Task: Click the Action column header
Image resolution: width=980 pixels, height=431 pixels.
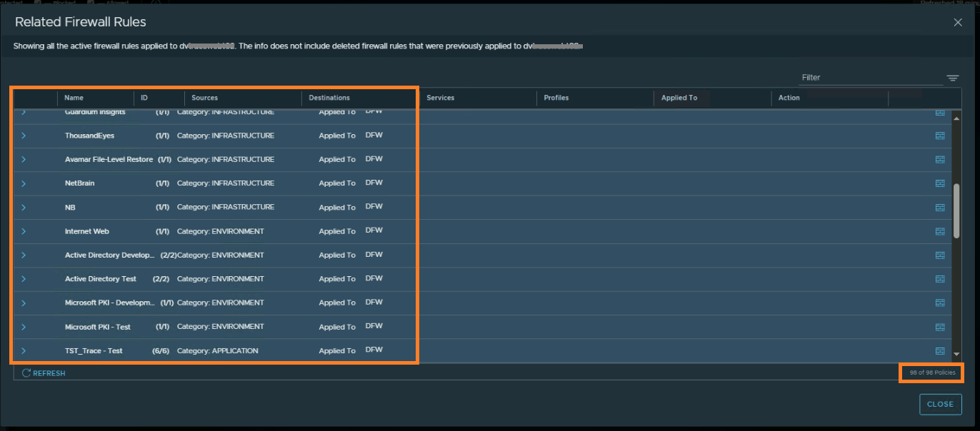Action: click(789, 98)
